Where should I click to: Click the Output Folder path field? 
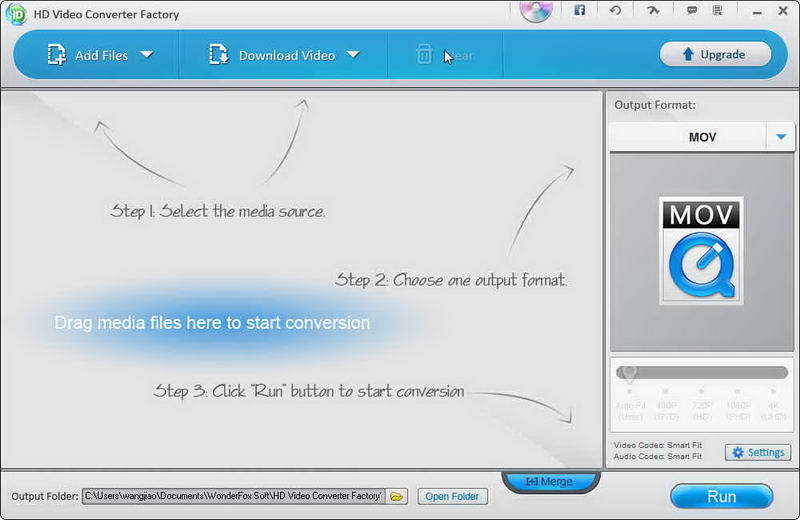[x=234, y=496]
